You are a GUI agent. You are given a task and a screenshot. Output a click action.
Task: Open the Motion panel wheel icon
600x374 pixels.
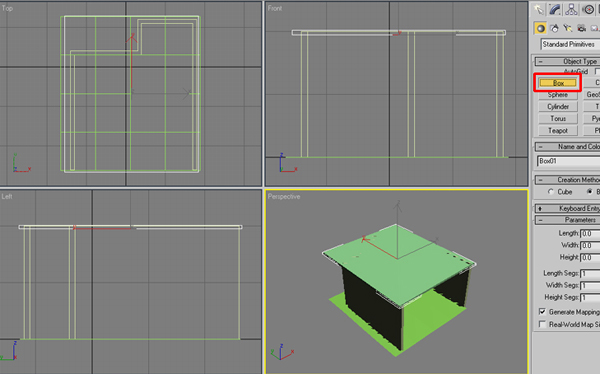[x=589, y=9]
